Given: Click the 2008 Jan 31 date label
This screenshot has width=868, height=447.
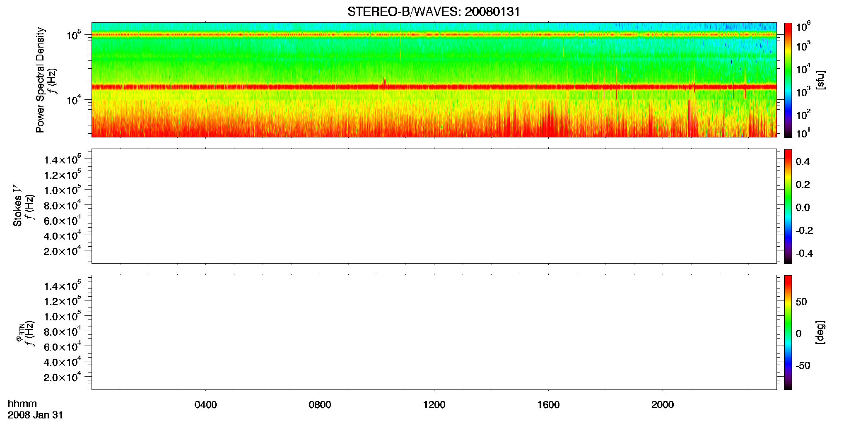Looking at the screenshot, I should click(35, 415).
